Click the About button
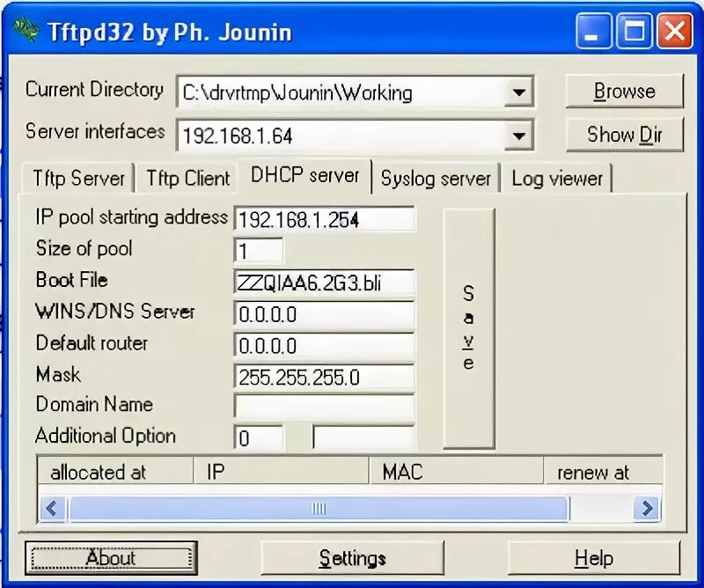 (x=111, y=558)
